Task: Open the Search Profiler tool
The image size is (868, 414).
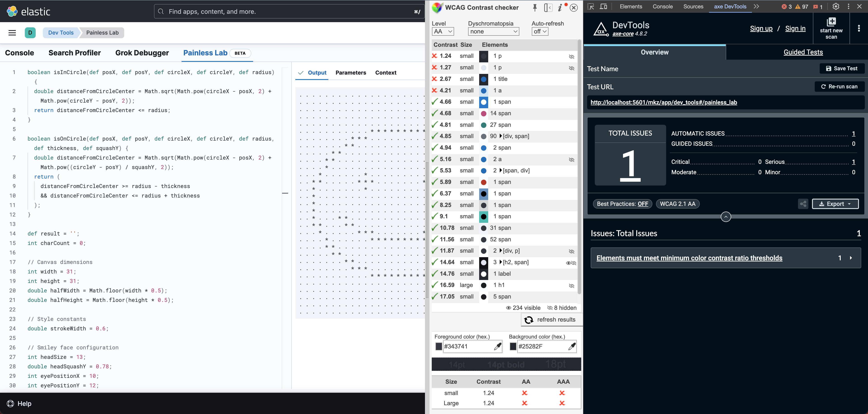Action: click(75, 52)
